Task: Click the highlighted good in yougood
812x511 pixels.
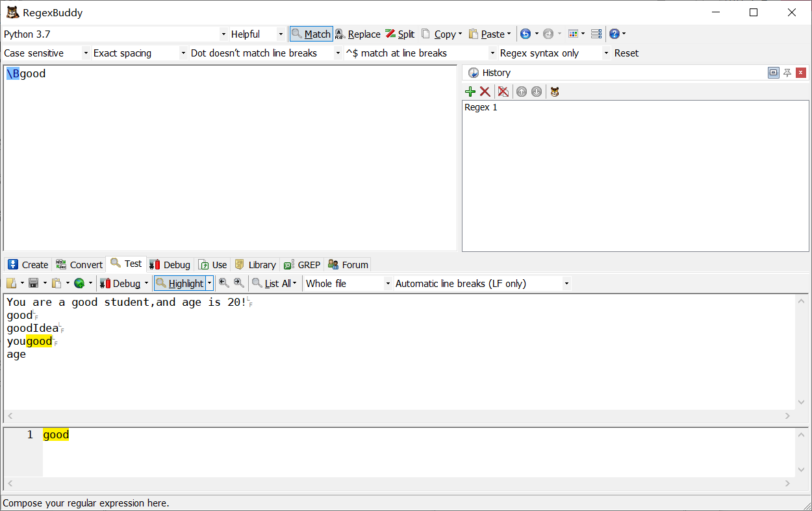Action: click(39, 342)
